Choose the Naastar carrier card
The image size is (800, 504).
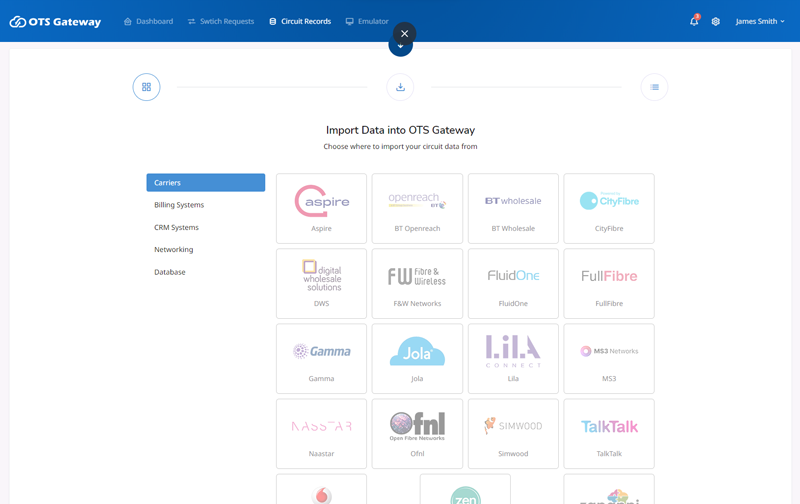tap(321, 434)
